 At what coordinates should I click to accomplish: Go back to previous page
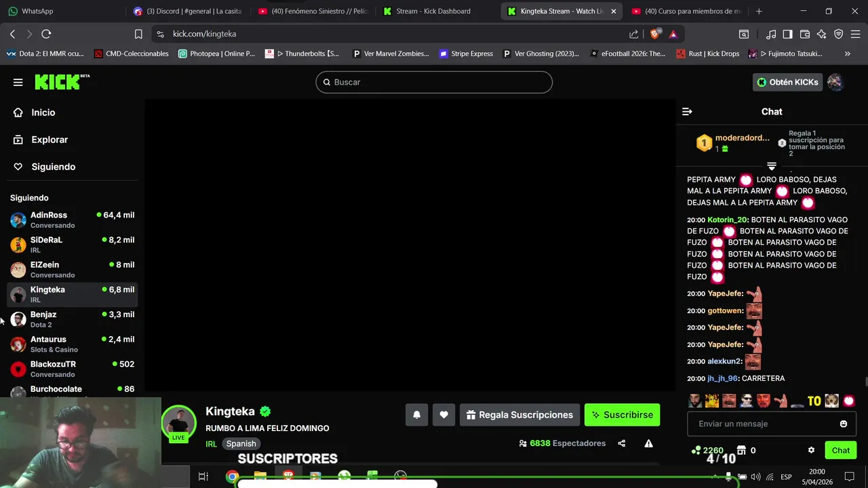click(12, 34)
